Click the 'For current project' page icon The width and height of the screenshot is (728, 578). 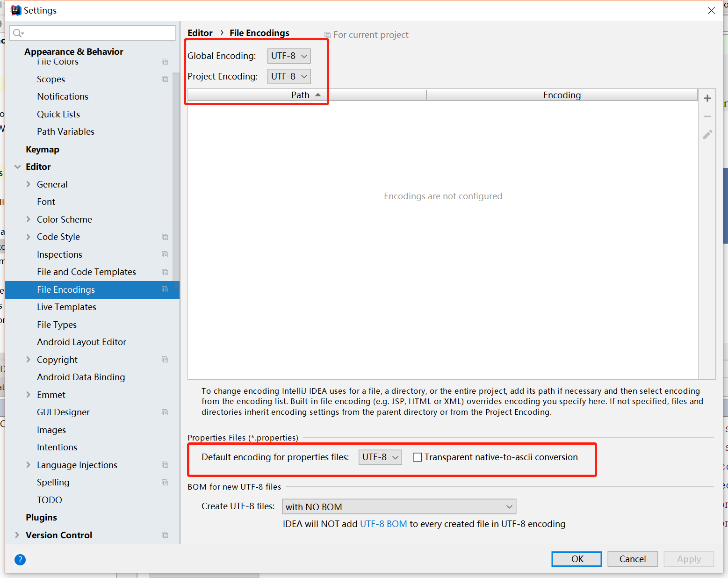[x=327, y=35]
